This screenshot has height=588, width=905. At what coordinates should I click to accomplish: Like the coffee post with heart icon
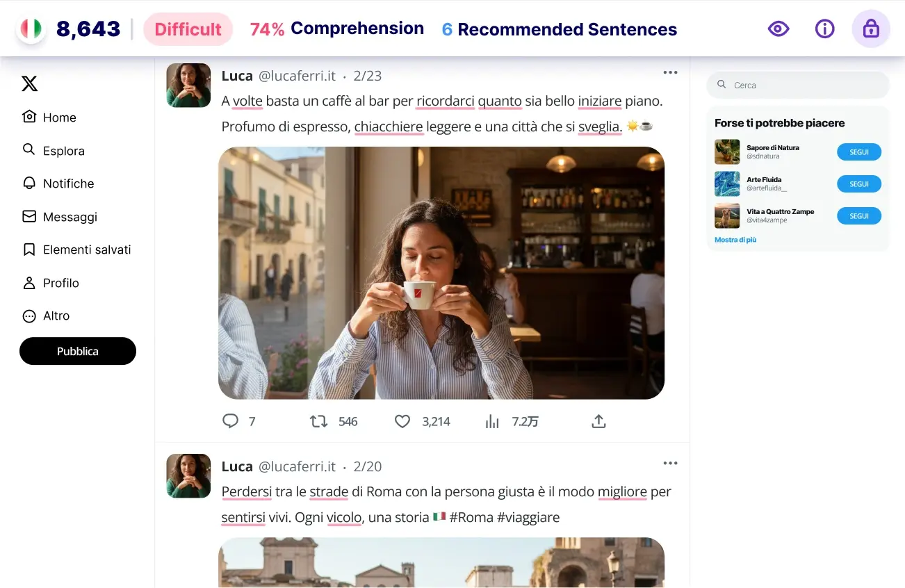coord(402,421)
